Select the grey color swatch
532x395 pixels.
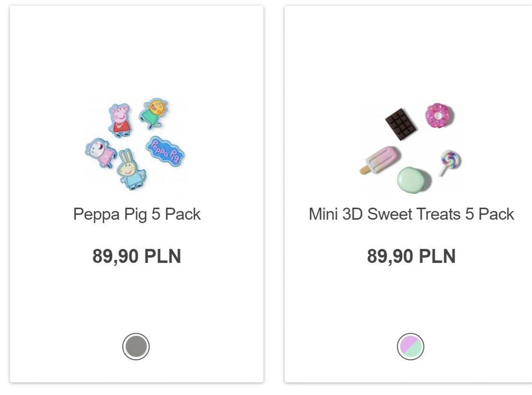[136, 347]
